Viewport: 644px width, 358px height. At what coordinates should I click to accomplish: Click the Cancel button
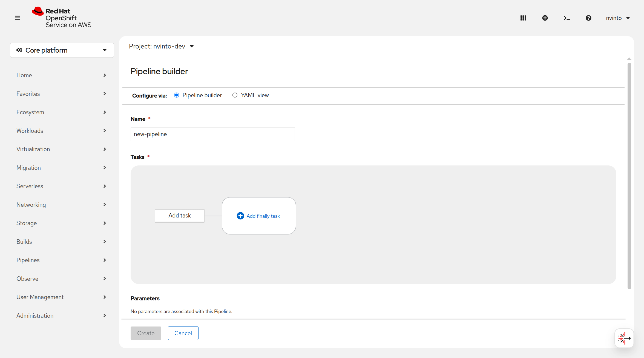click(183, 333)
